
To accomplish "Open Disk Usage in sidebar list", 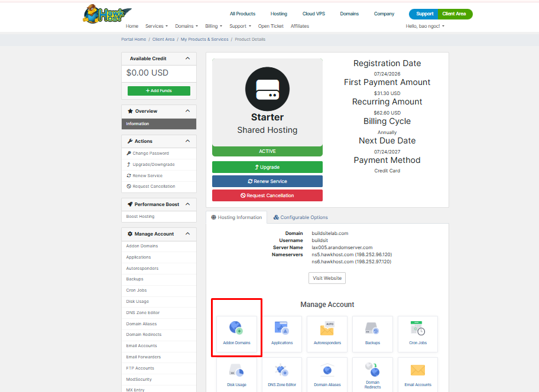I will [x=159, y=302].
